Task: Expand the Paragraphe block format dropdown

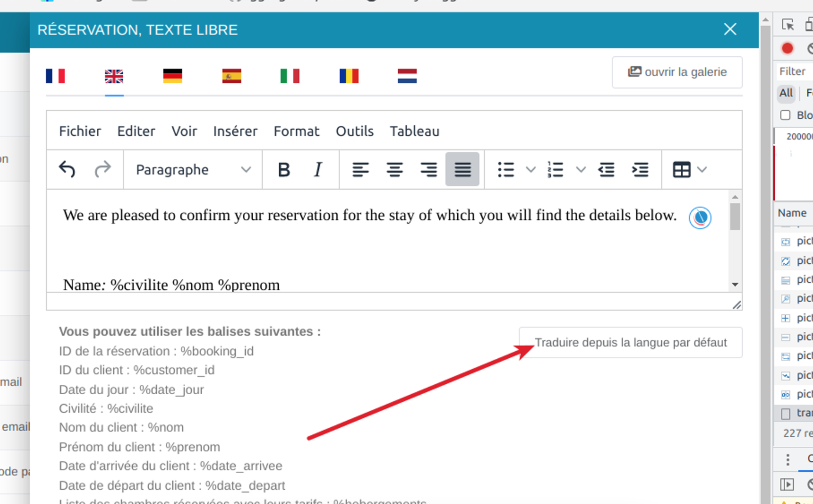Action: coord(193,170)
